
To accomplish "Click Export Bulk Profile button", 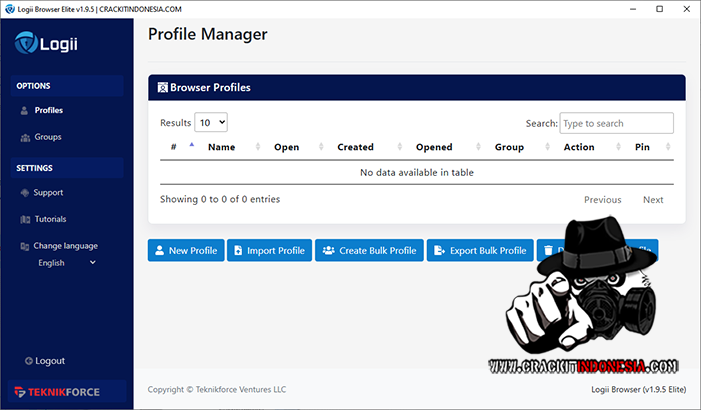I will tap(480, 250).
